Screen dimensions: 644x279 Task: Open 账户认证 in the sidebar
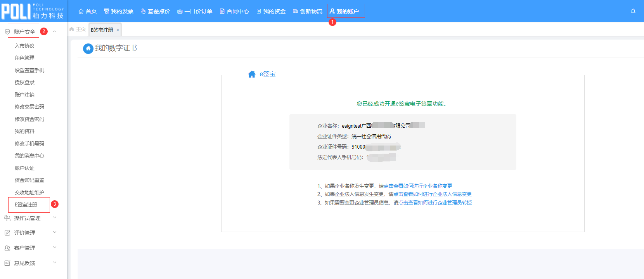pyautogui.click(x=24, y=168)
